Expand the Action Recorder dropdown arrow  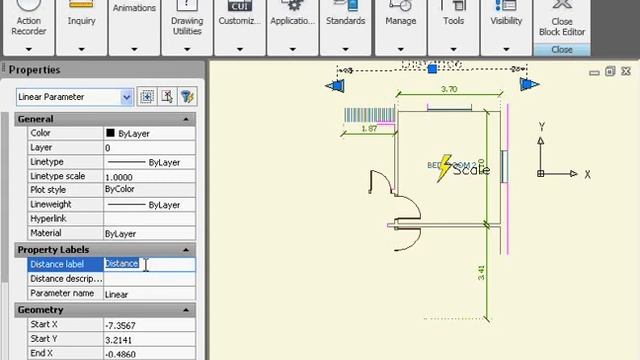click(29, 49)
